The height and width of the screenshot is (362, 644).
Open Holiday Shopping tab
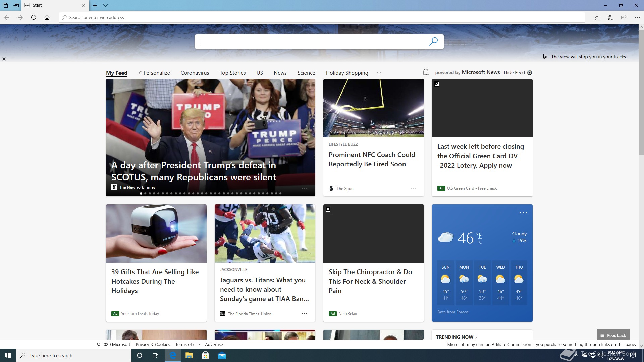(x=347, y=73)
